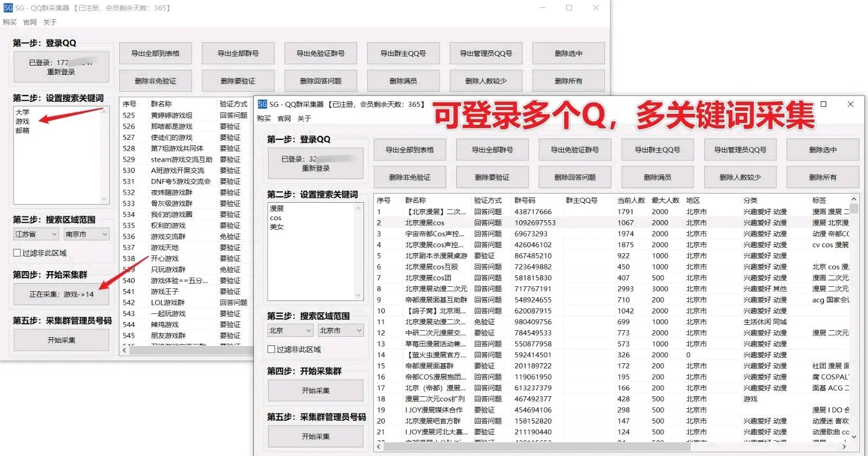This screenshot has height=456, width=868.
Task: Click 删除非免验证 button in back window
Action: (x=156, y=81)
